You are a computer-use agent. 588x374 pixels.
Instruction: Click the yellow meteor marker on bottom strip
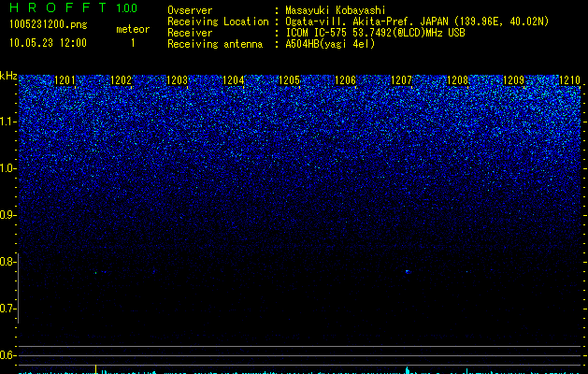tap(95, 369)
